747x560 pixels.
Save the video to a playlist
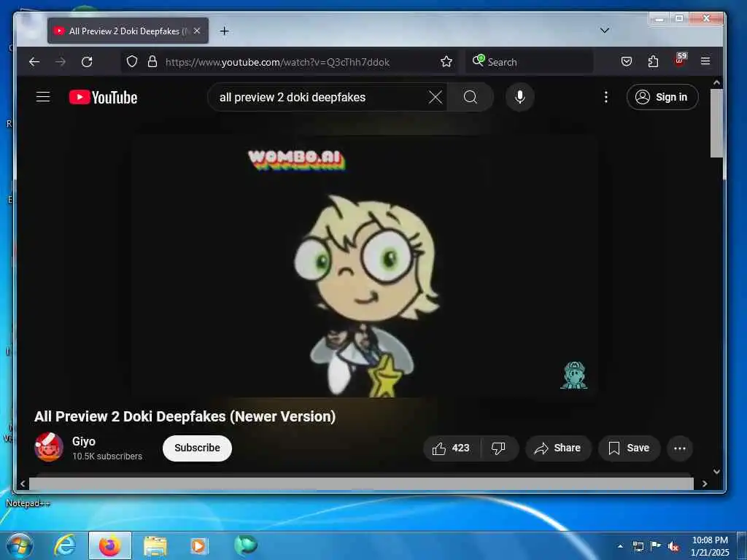point(629,448)
